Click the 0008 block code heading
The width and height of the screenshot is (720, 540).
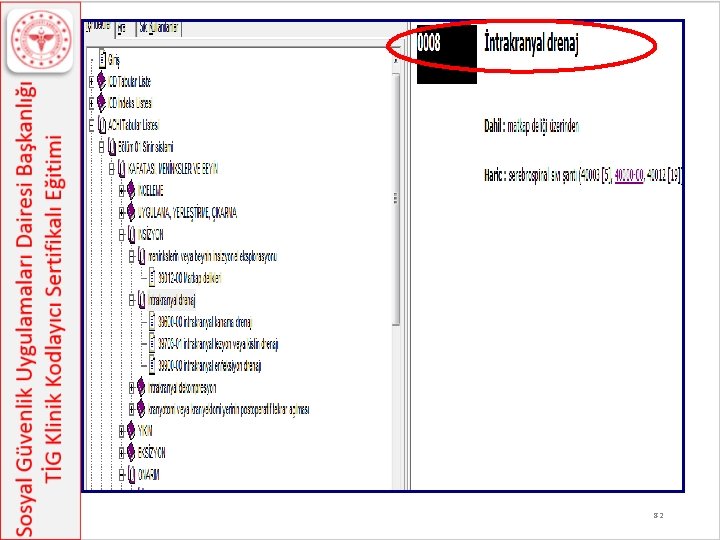pyautogui.click(x=429, y=43)
